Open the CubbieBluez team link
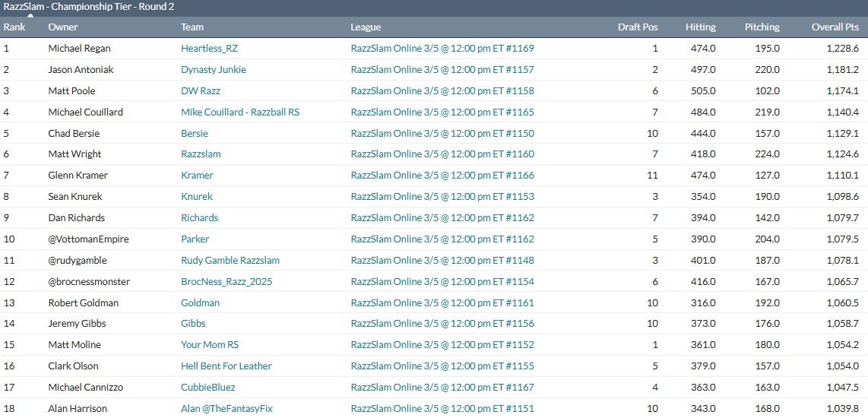 [208, 387]
